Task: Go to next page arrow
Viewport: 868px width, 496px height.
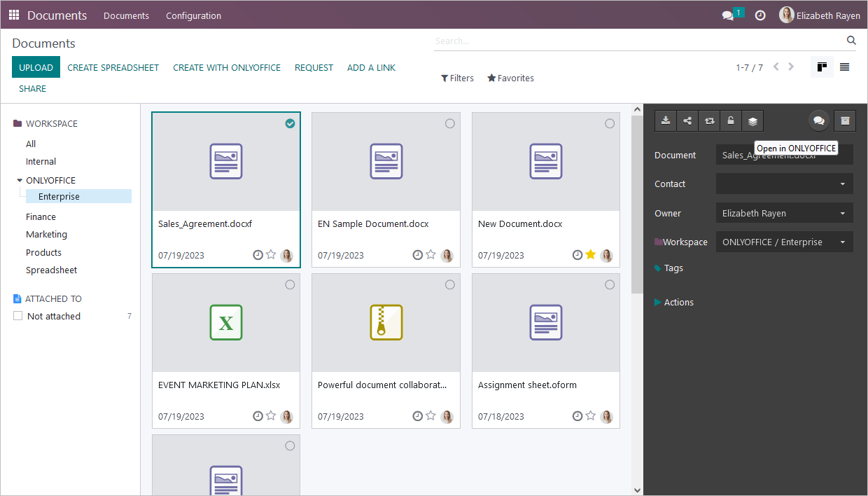Action: coord(791,67)
